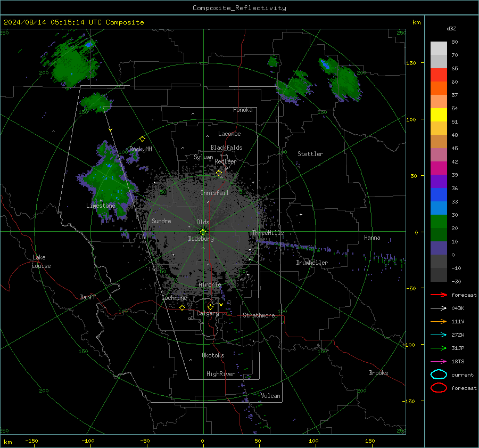Click the orange 111V arrow legend icon
The height and width of the screenshot is (448, 479).
pos(439,321)
